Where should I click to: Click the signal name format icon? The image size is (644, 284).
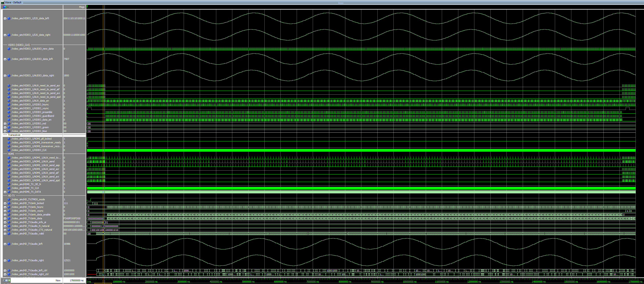(x=4, y=7)
